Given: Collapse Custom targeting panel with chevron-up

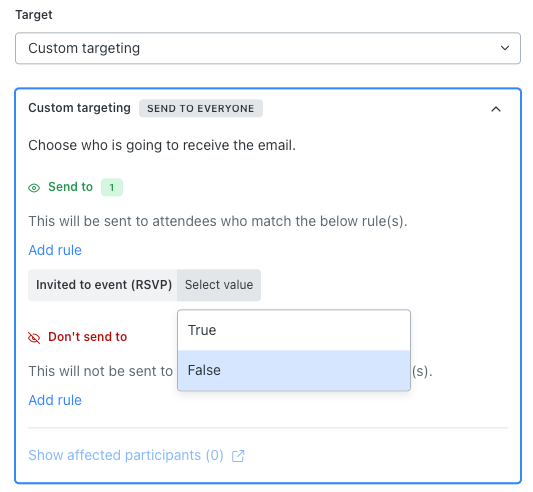Looking at the screenshot, I should pos(496,109).
